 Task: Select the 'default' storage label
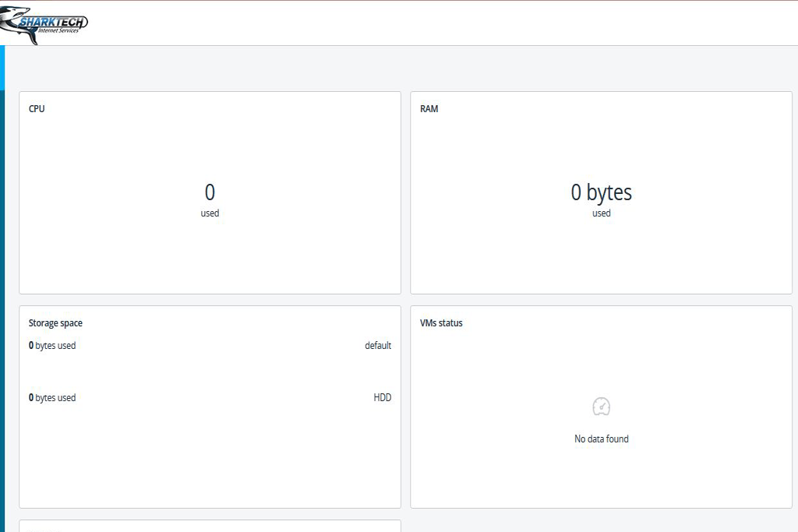click(378, 346)
